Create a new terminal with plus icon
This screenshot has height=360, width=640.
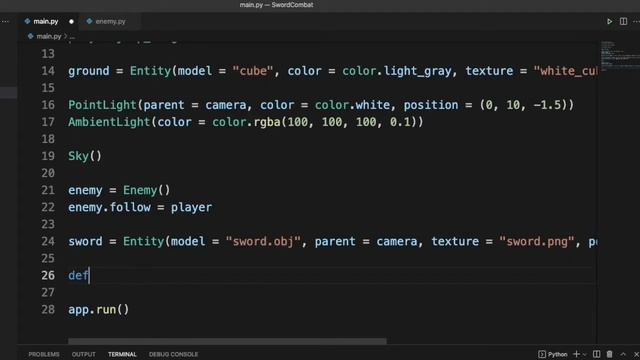click(576, 354)
